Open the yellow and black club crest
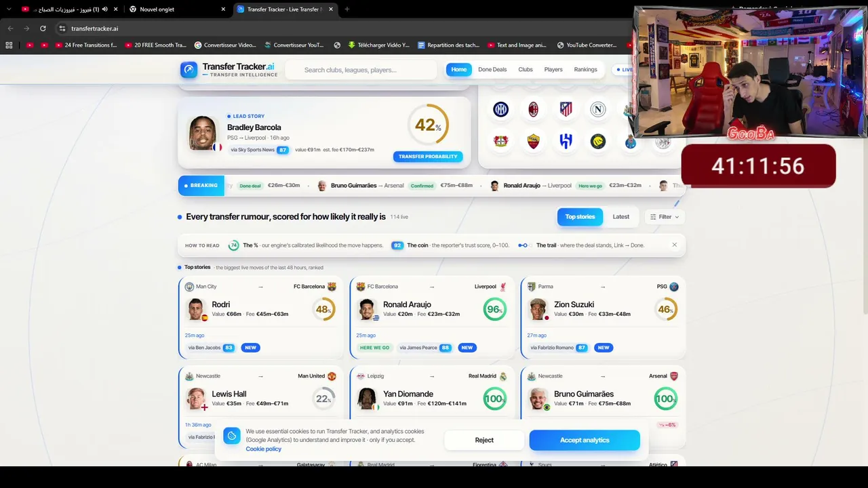Viewport: 868px width, 488px height. click(x=597, y=141)
